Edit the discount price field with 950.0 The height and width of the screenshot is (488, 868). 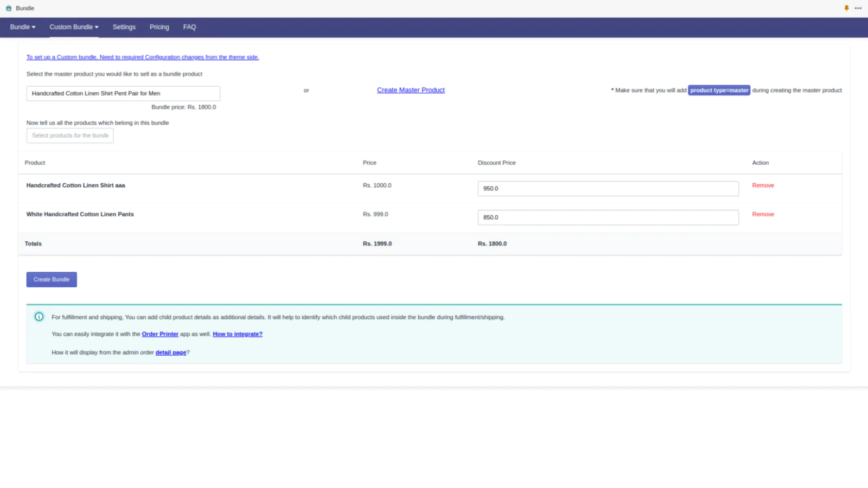[608, 189]
